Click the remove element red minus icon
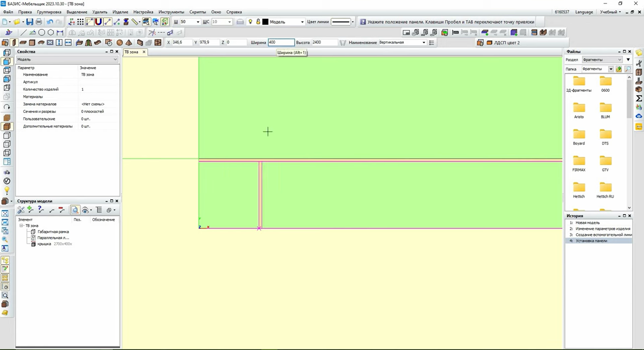The image size is (644, 350). click(61, 210)
